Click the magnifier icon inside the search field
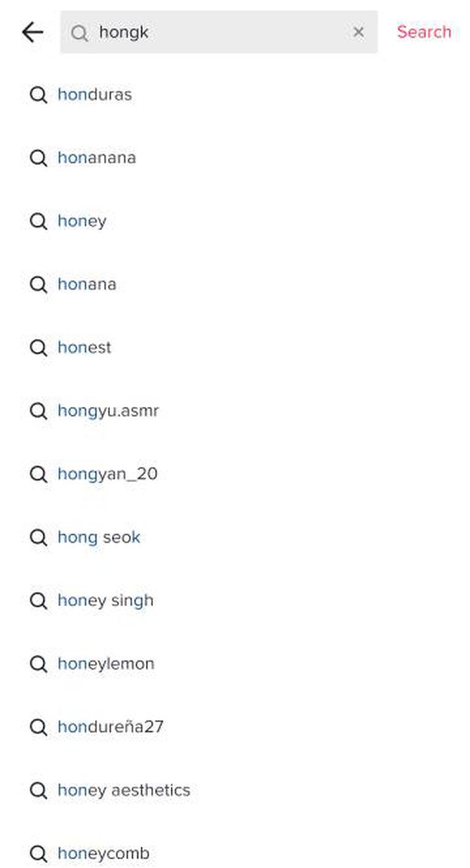 (80, 33)
